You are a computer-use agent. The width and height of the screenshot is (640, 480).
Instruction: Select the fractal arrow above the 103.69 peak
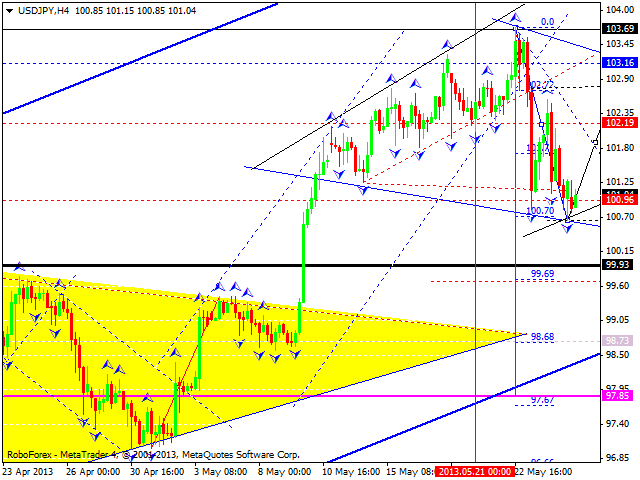[516, 17]
